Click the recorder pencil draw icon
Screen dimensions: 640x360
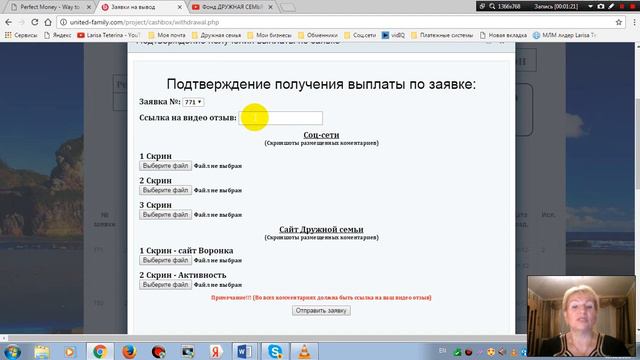[x=611, y=7]
